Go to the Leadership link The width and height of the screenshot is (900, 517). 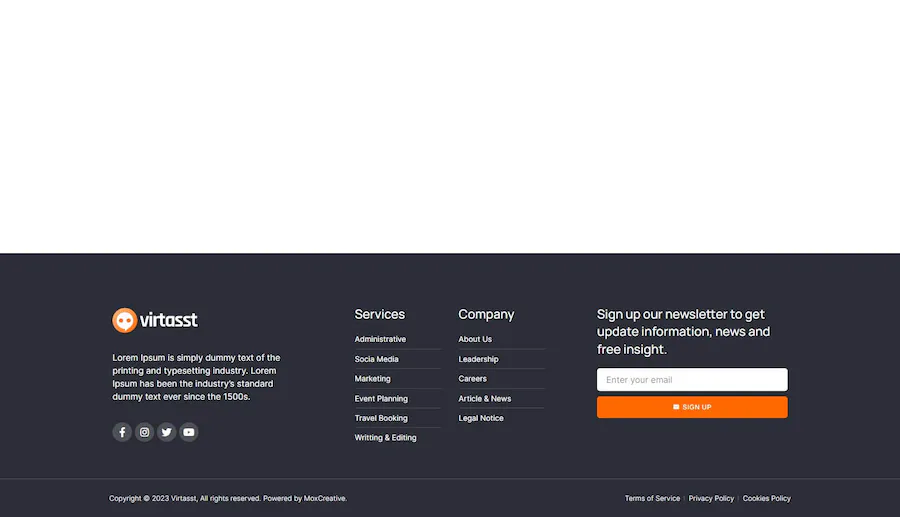478,359
